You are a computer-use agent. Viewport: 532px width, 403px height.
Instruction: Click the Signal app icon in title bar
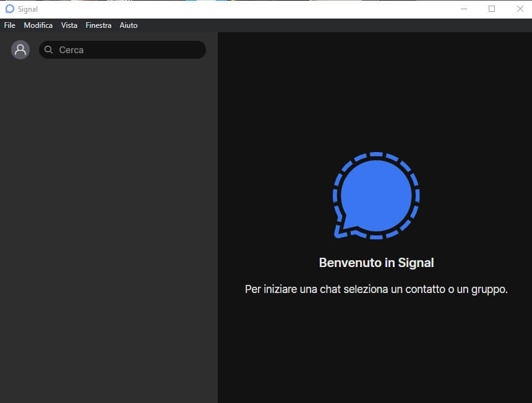(9, 9)
